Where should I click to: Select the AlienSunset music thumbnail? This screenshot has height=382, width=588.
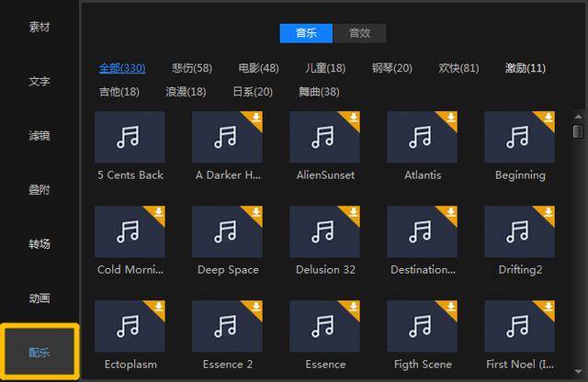[x=324, y=137]
